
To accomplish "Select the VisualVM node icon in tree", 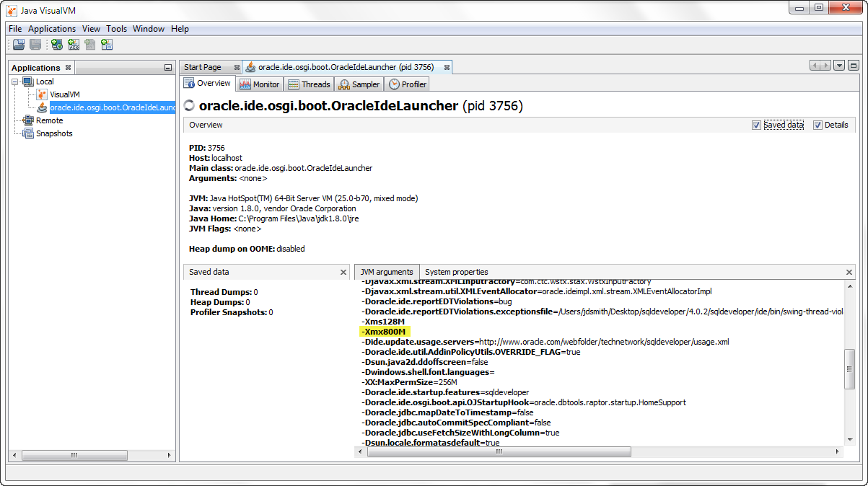I will click(x=42, y=94).
